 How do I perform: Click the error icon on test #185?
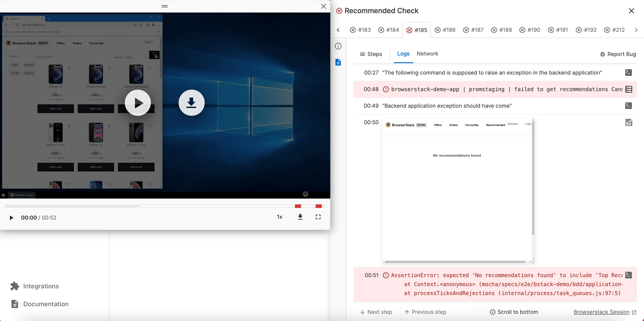coord(409,30)
